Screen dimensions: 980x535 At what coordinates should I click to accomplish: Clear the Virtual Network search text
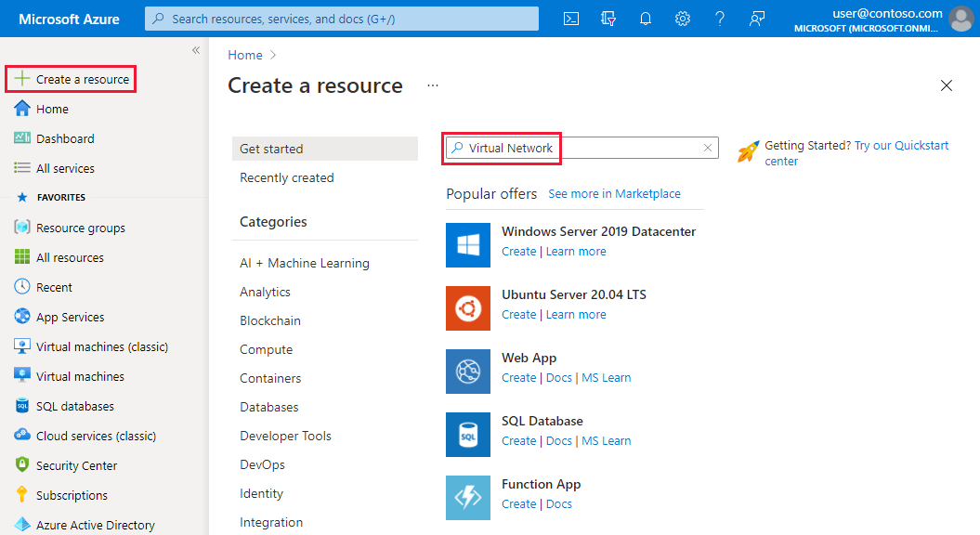pyautogui.click(x=708, y=148)
